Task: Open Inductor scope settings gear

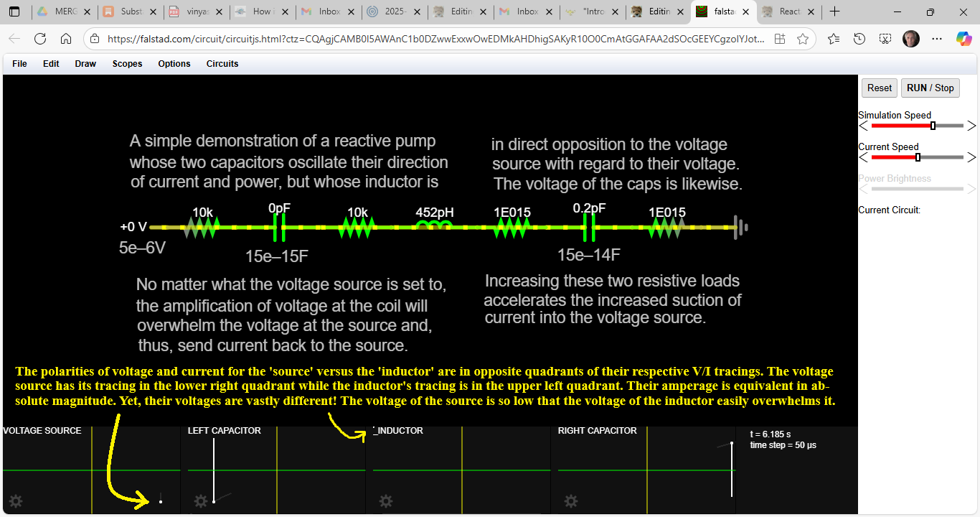Action: [386, 501]
